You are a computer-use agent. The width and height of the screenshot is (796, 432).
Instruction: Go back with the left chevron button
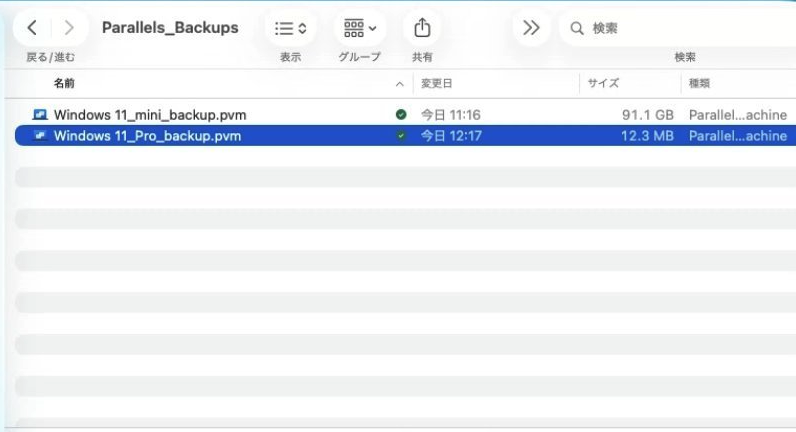coord(32,27)
